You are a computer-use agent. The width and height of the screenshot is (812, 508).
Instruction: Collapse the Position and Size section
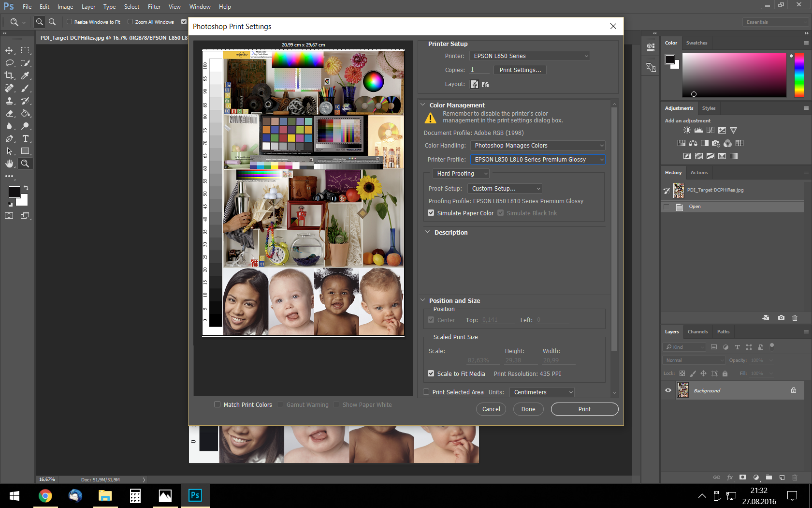click(423, 300)
